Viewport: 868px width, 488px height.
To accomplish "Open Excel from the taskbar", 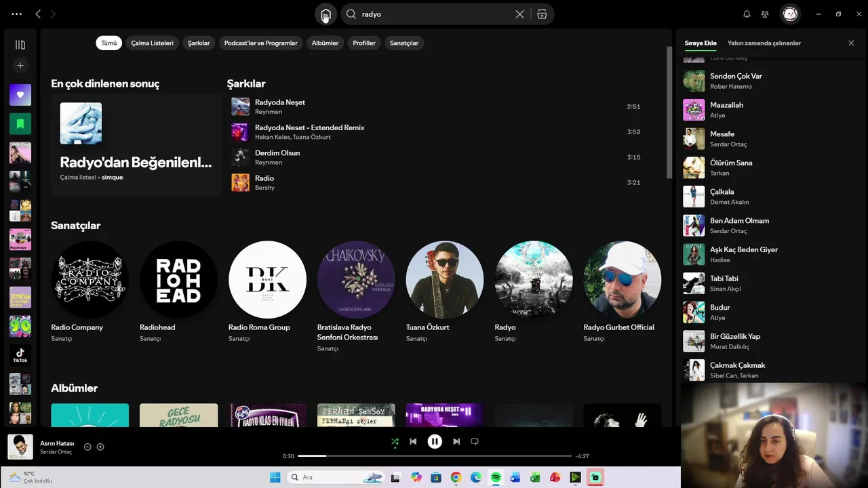I will pos(535,477).
